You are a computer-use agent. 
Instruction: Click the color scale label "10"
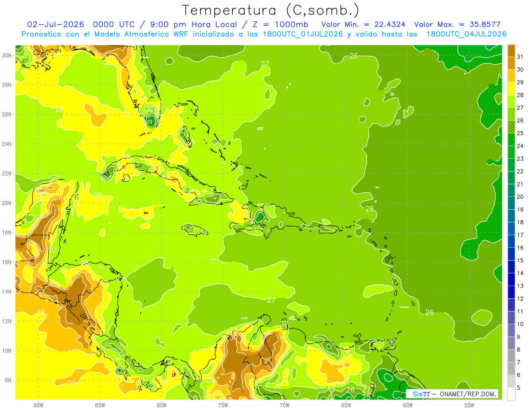click(520, 324)
